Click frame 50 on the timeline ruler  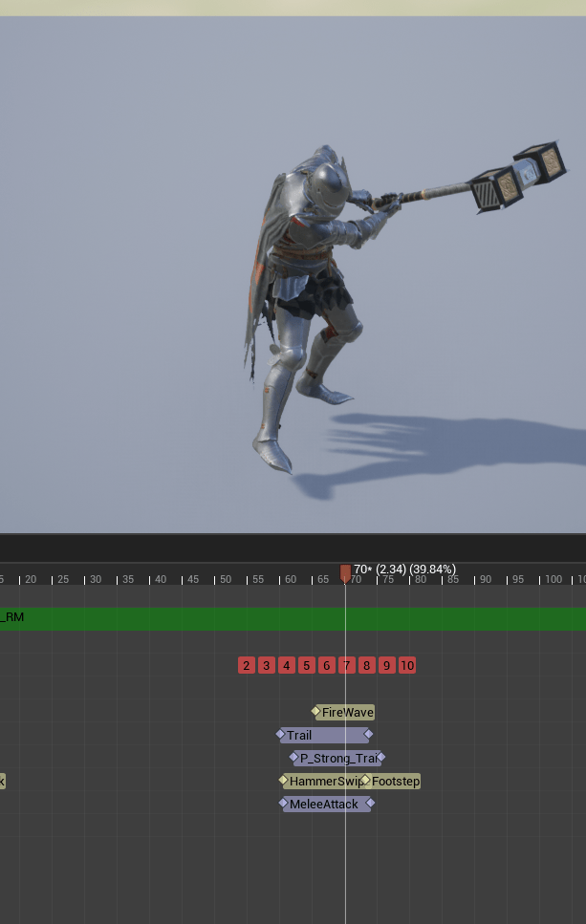(x=226, y=579)
